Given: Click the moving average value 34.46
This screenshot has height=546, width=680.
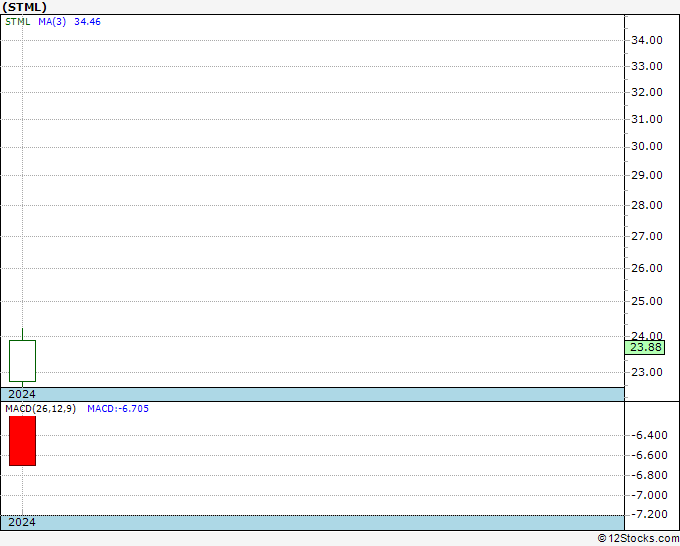Looking at the screenshot, I should tap(87, 22).
